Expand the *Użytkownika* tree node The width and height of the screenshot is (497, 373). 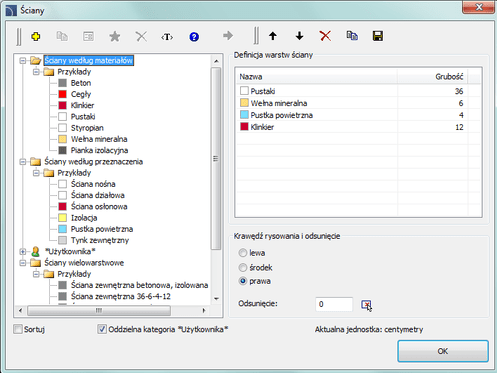coord(23,252)
